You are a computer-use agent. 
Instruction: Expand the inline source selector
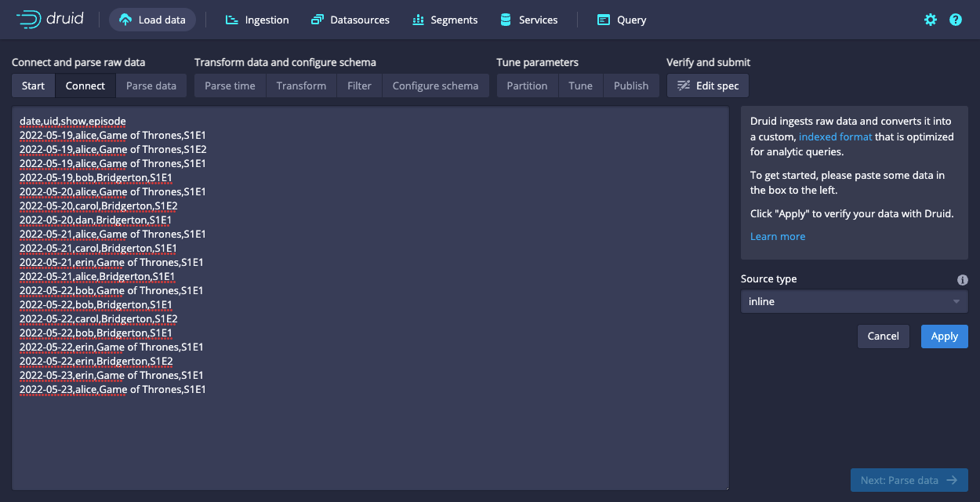[x=854, y=301]
